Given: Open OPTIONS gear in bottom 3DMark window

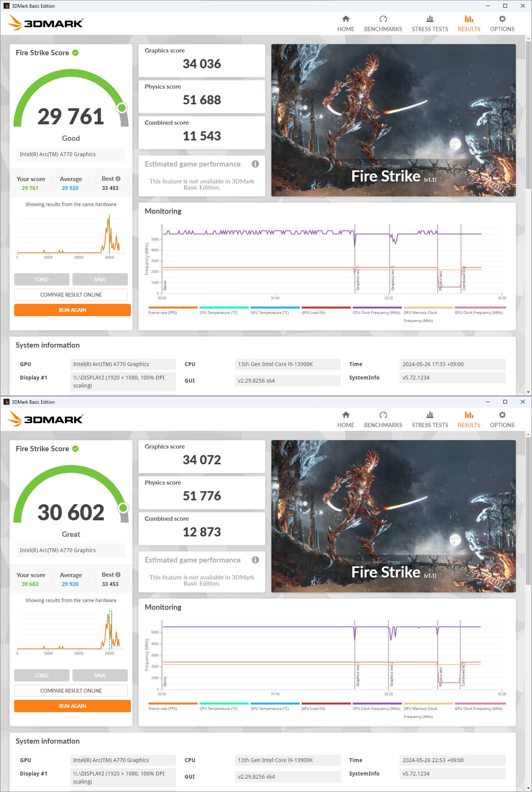Looking at the screenshot, I should tap(502, 419).
